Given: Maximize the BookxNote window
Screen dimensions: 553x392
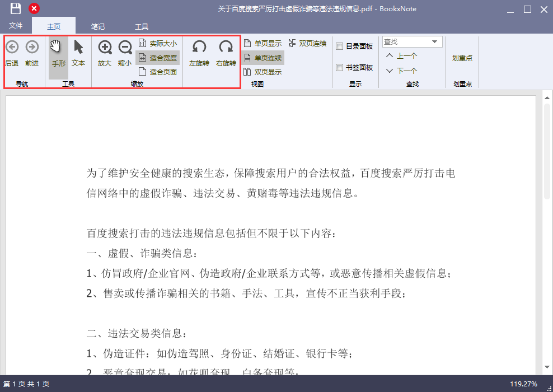Looking at the screenshot, I should click(528, 10).
